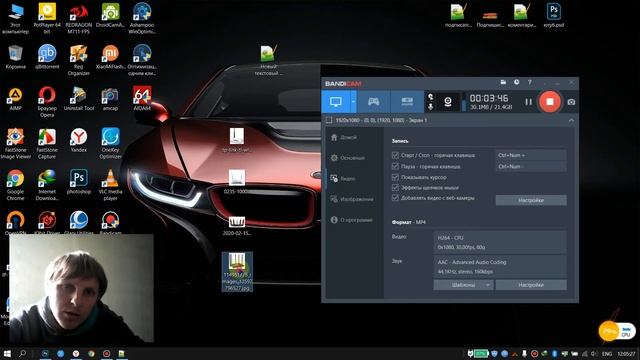The height and width of the screenshot is (360, 640).
Task: Open the Windows Start menu
Action: [x=7, y=353]
